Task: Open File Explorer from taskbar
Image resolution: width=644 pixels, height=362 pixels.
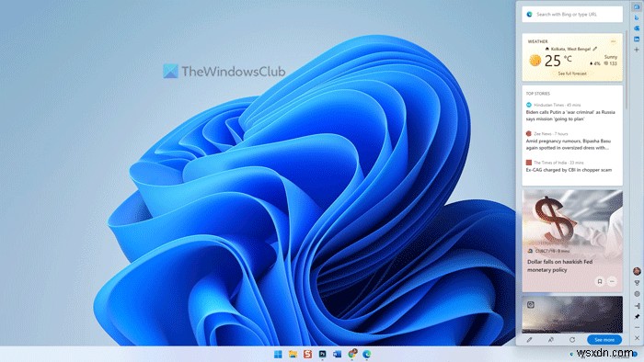Action: coord(293,354)
